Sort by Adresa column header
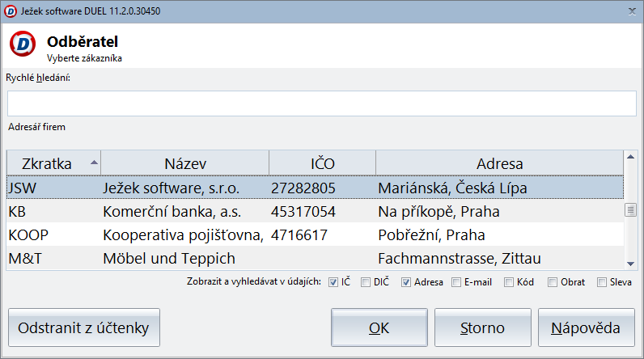 pos(499,163)
